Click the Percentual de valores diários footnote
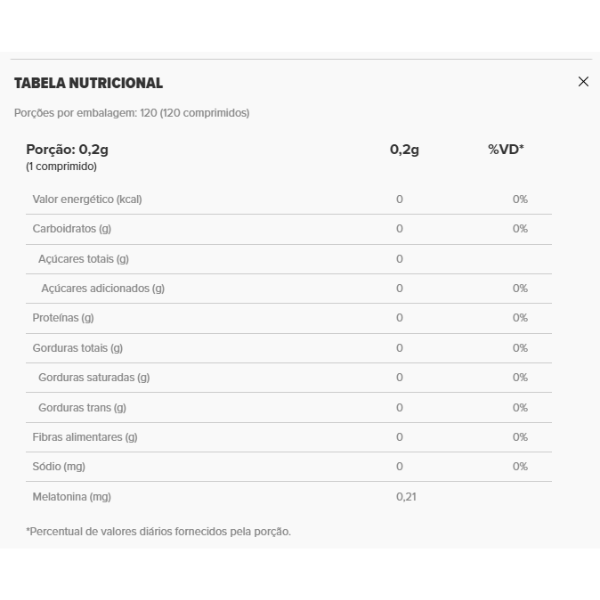The width and height of the screenshot is (600, 600). click(158, 532)
